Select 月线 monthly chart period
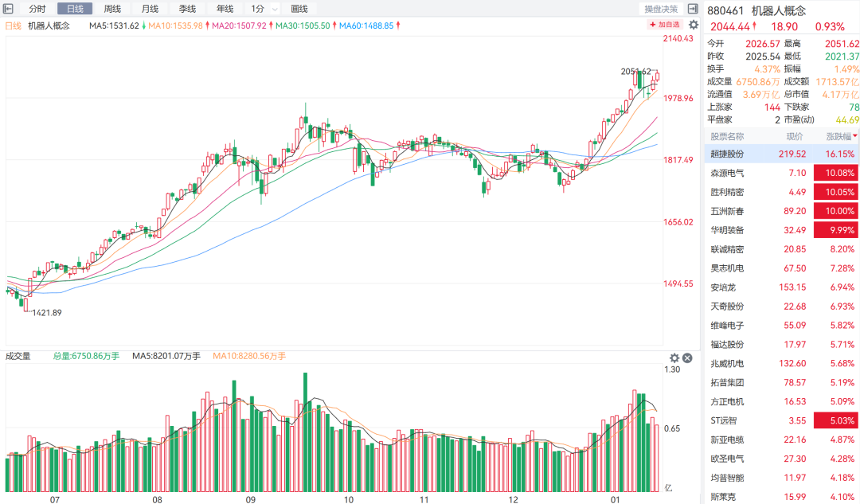The height and width of the screenshot is (504, 860). [x=150, y=9]
